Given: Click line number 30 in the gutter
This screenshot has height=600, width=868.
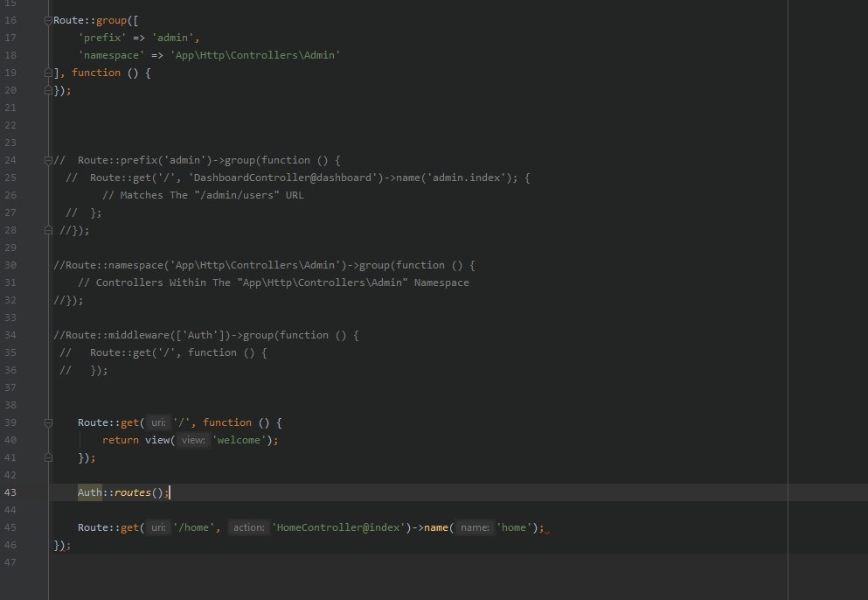Looking at the screenshot, I should 10,265.
